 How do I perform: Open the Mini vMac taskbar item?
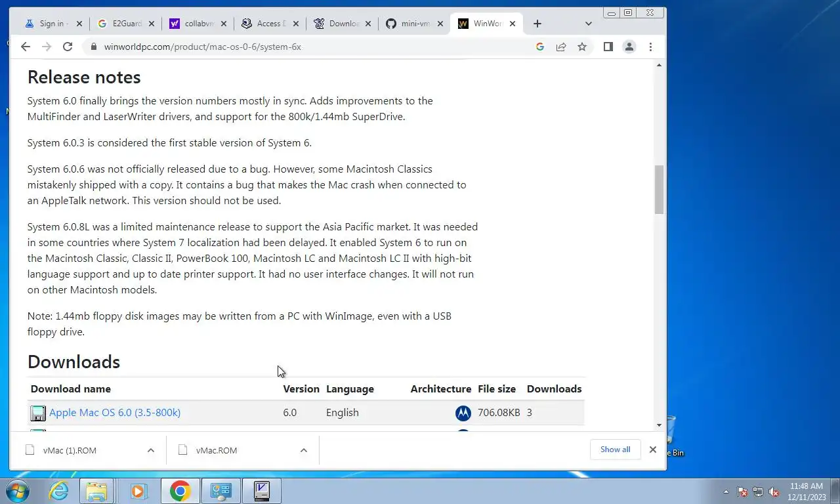coord(261,491)
